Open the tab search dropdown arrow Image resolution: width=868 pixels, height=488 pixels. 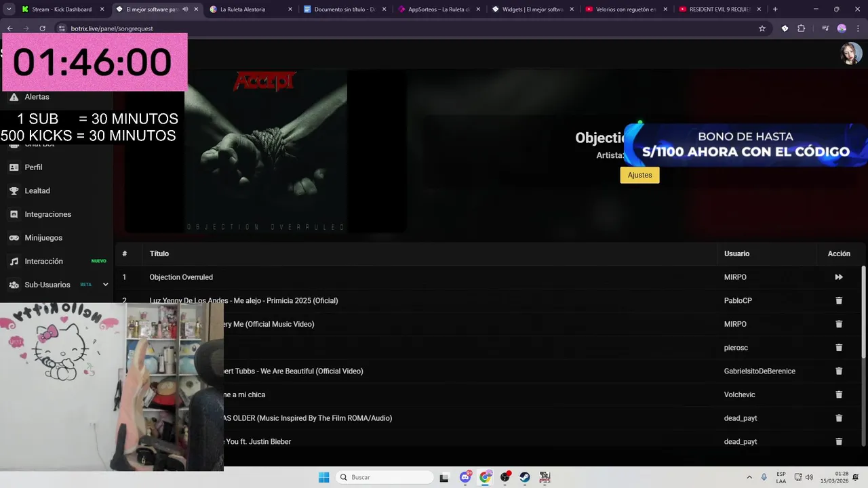[x=8, y=9]
